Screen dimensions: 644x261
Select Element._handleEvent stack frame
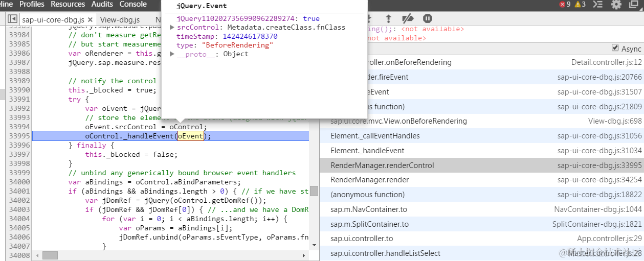click(481, 151)
